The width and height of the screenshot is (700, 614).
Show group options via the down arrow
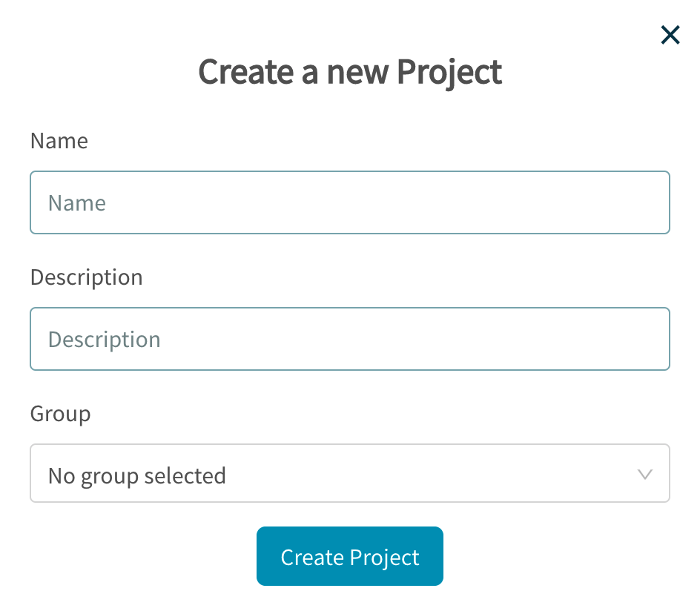(x=644, y=475)
